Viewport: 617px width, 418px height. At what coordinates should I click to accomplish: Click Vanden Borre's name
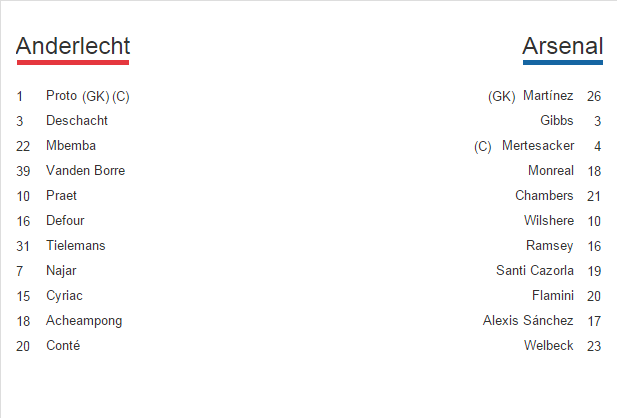85,171
